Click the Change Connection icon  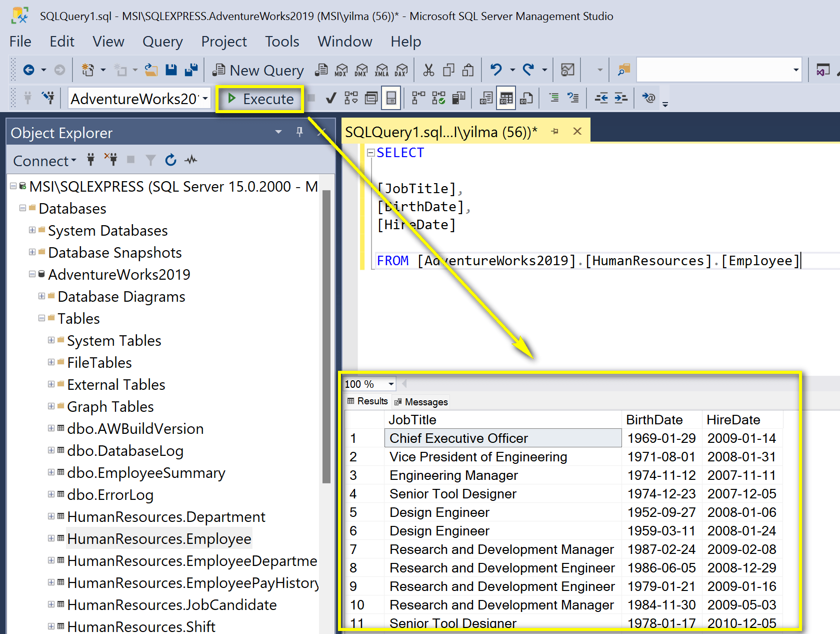pyautogui.click(x=48, y=98)
